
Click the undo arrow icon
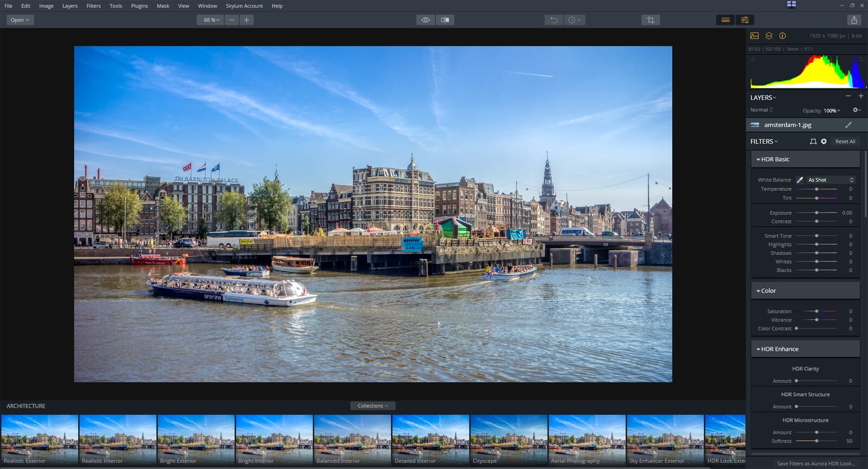[x=553, y=20]
